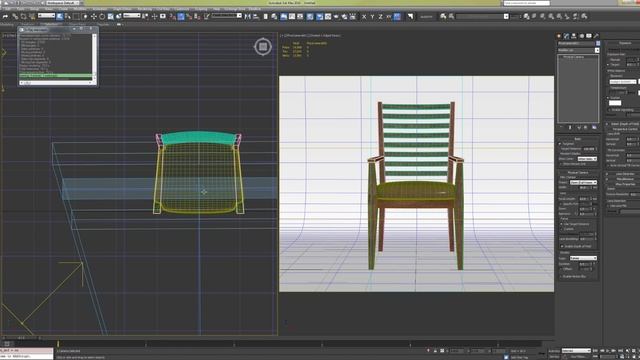The image size is (640, 360).
Task: Open the named selection sets dropdown
Action: tap(227, 16)
